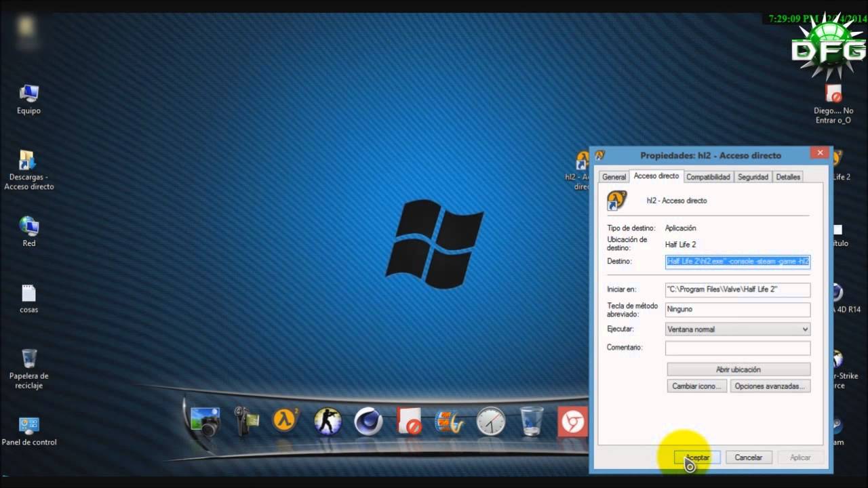Click the hl2 shortcut icon inside Properties dialog
The height and width of the screenshot is (488, 868).
(617, 201)
